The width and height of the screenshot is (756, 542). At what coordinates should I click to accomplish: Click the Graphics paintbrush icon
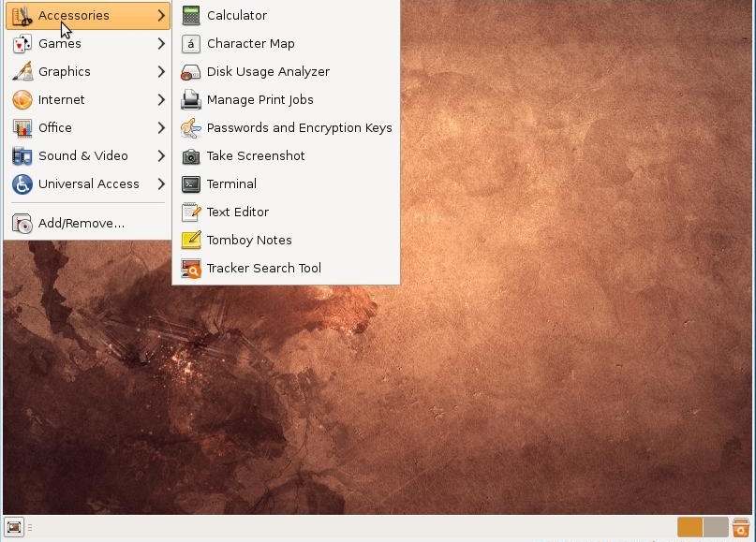coord(22,72)
